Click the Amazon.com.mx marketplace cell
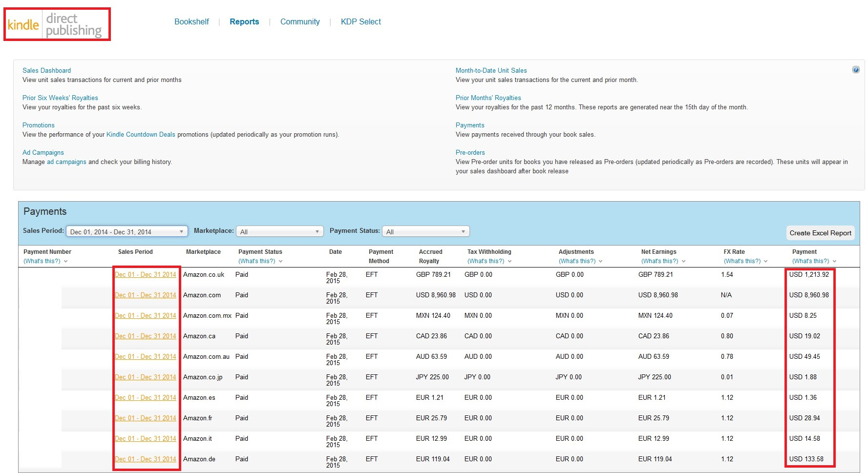 (x=207, y=315)
